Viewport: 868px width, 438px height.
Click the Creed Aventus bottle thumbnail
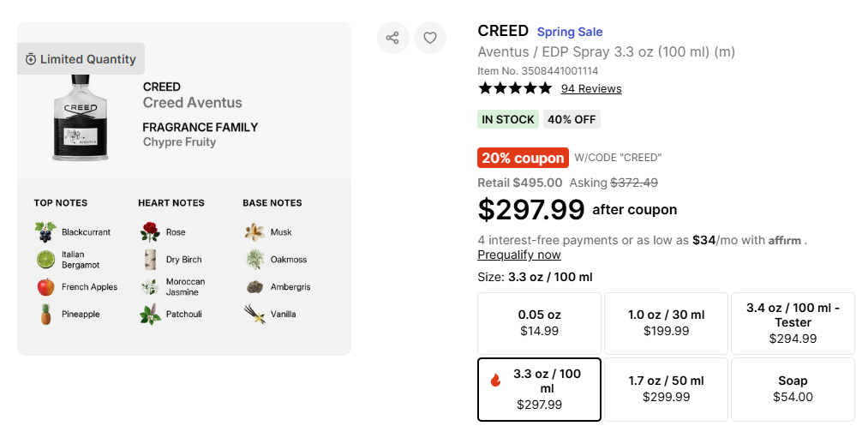coord(81,117)
